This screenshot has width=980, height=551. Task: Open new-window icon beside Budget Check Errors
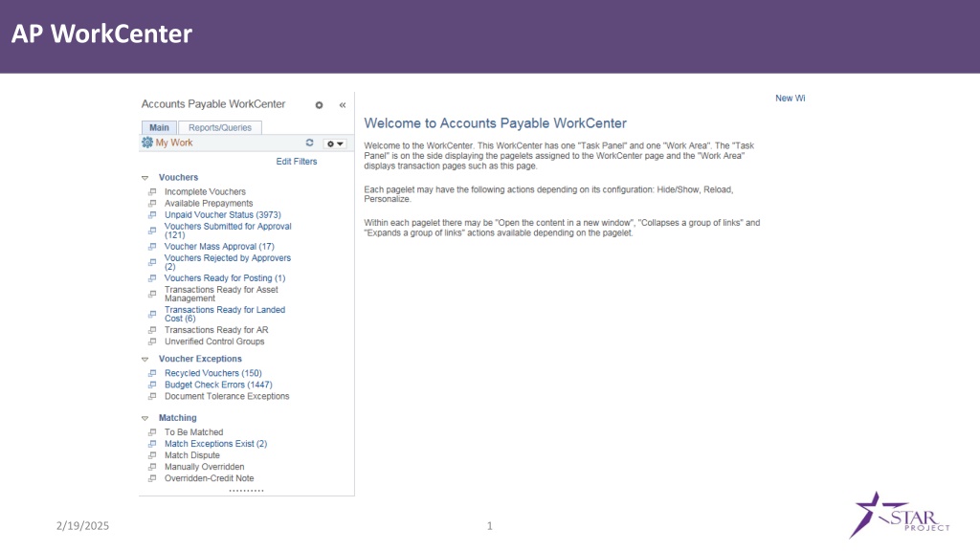click(x=152, y=385)
